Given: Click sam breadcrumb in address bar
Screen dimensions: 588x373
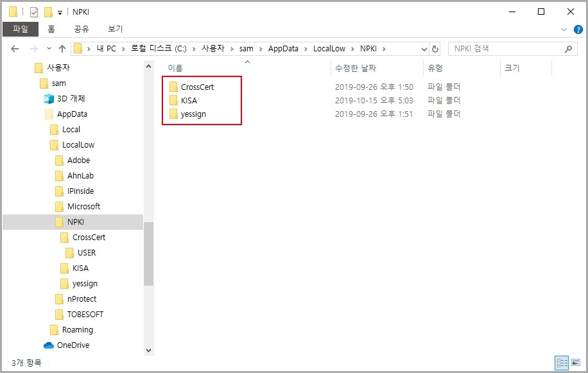Looking at the screenshot, I should point(246,49).
